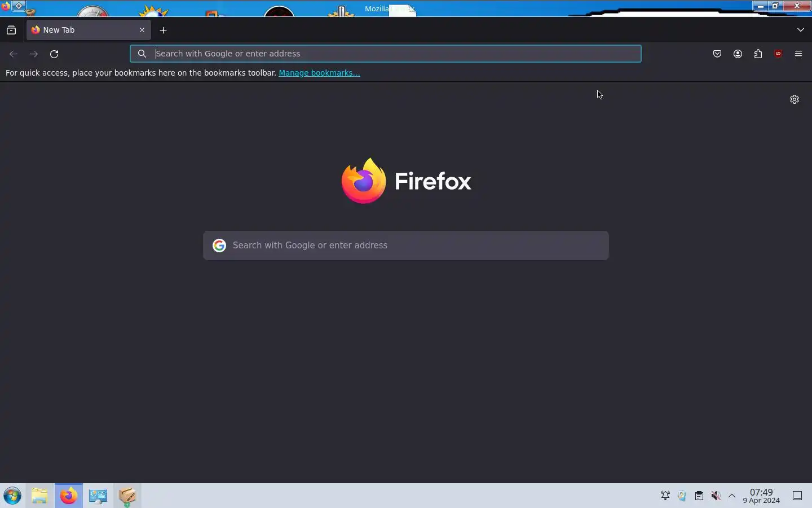
Task: Open the start menu launcher
Action: 12,496
